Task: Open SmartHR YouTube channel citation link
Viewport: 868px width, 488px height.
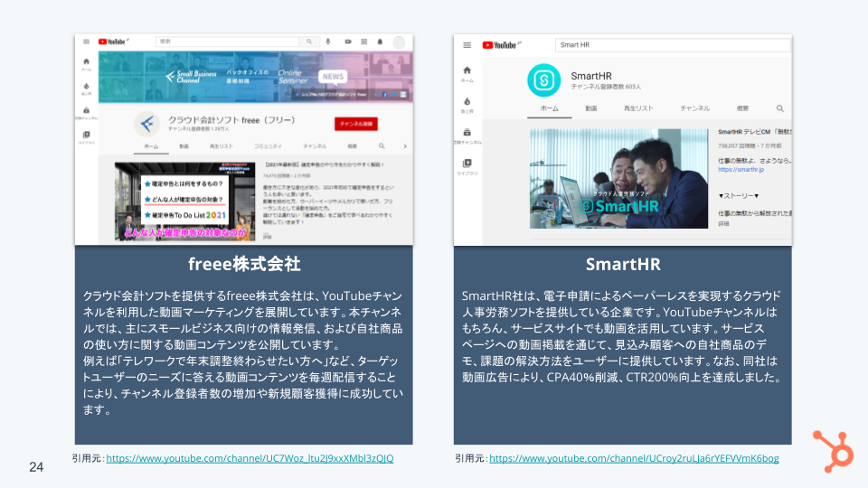Action: (x=634, y=458)
